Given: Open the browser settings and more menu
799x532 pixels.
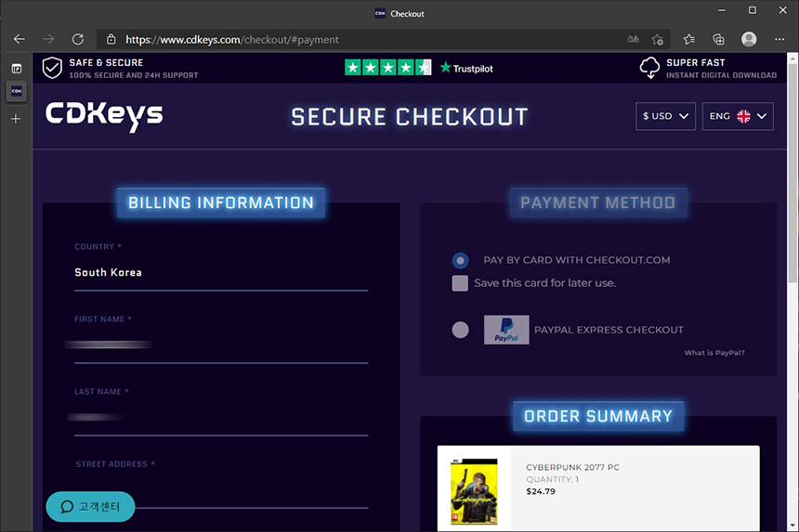Looking at the screenshot, I should [779, 39].
